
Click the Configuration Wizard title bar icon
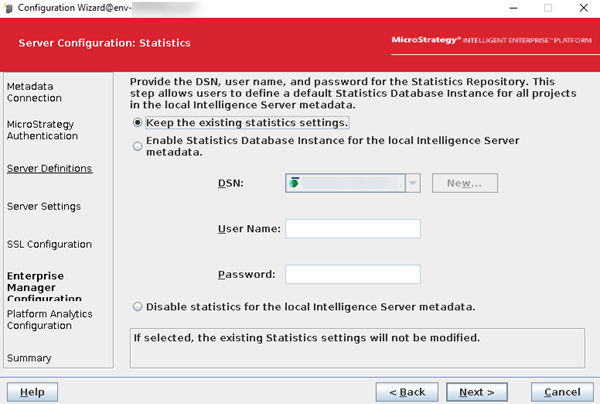click(x=9, y=8)
